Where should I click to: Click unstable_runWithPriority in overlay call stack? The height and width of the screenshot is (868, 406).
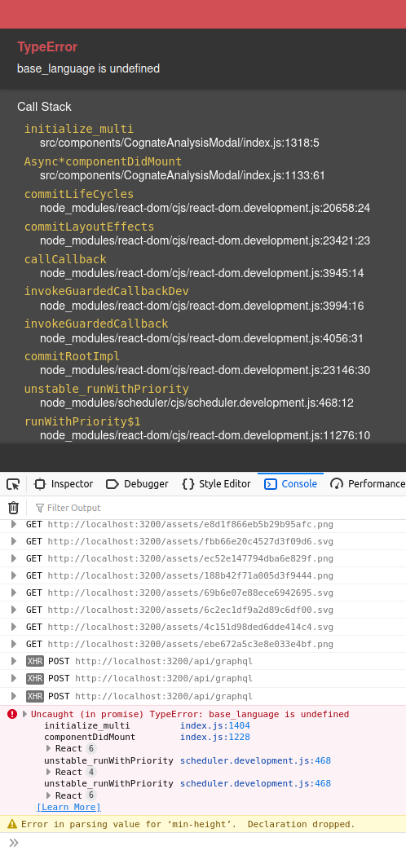106,389
